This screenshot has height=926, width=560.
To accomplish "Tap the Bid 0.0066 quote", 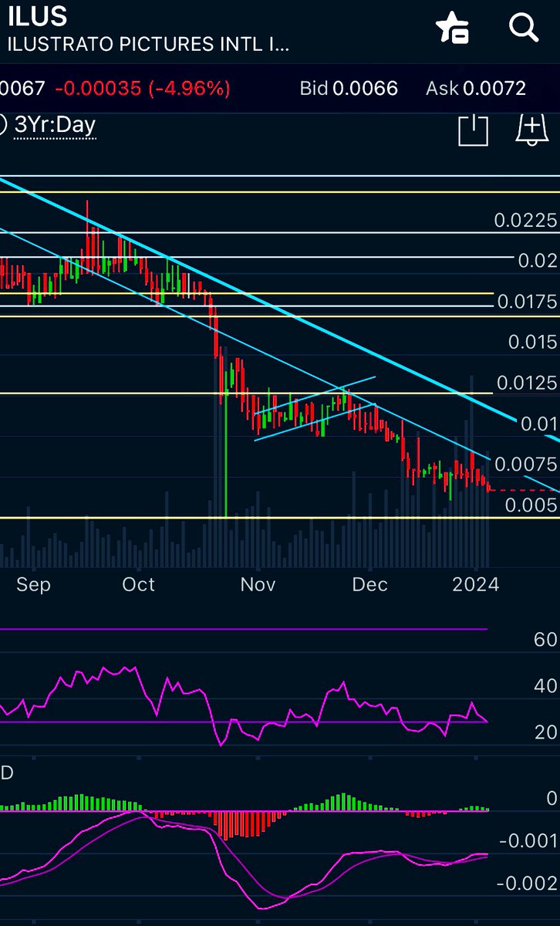I will pos(349,88).
